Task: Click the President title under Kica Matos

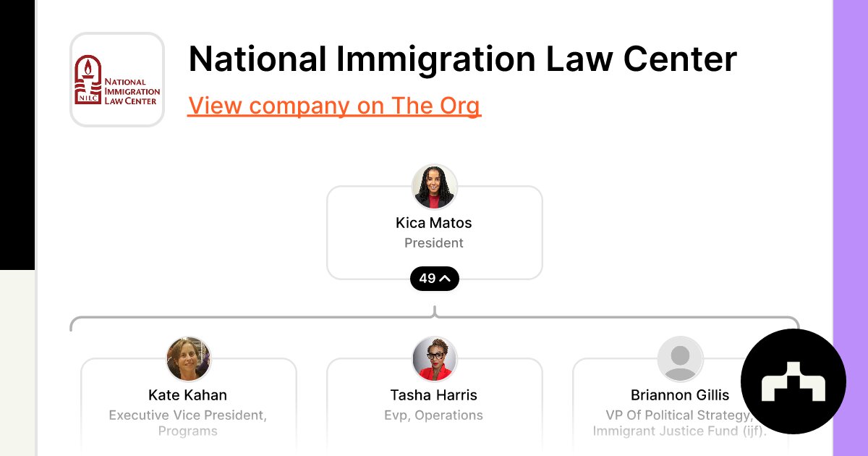Action: (x=434, y=243)
